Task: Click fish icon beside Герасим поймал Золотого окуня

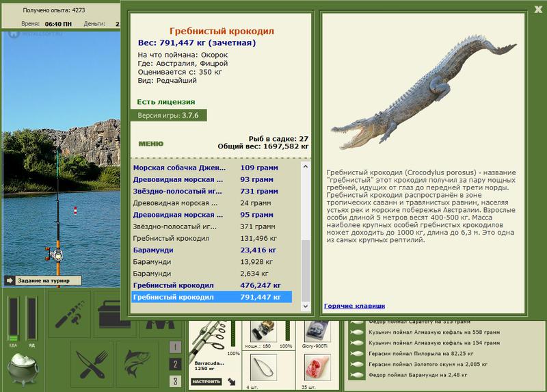Action: point(356,365)
